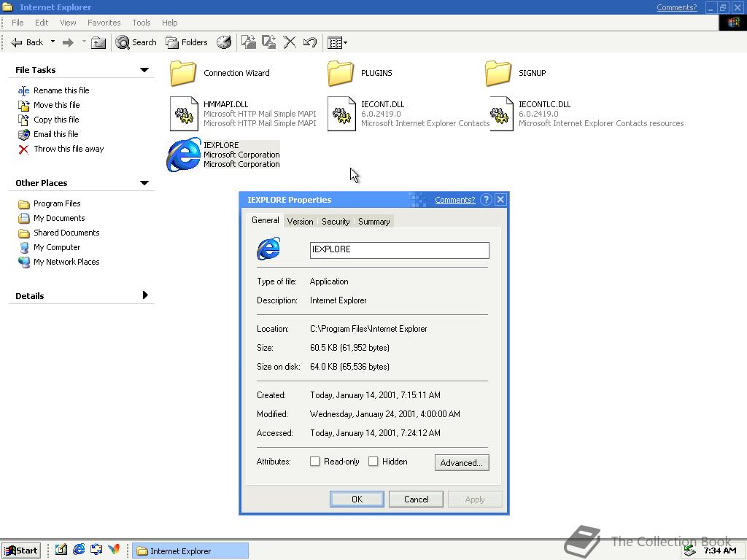Open the Favorites menu
The width and height of the screenshot is (747, 560).
coord(104,23)
